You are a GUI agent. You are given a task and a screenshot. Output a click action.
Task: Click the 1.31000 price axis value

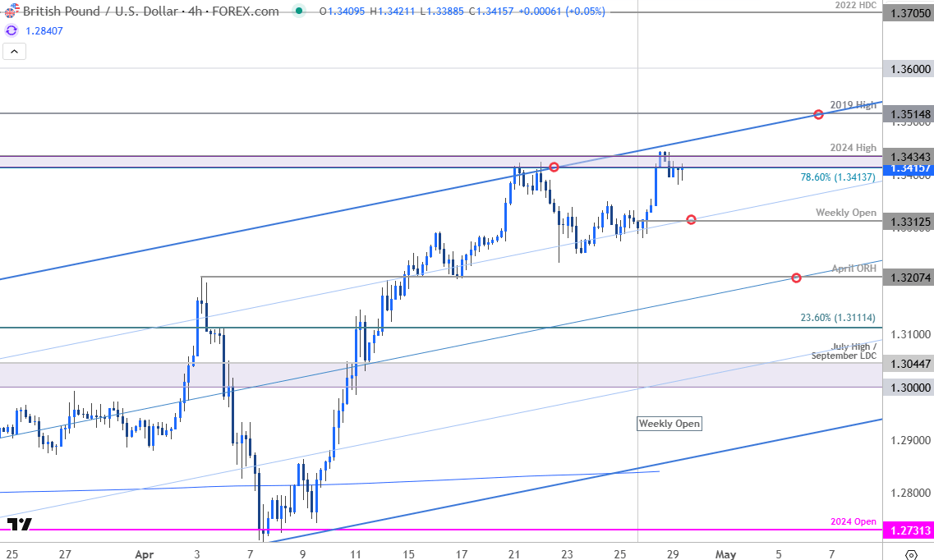pos(910,334)
